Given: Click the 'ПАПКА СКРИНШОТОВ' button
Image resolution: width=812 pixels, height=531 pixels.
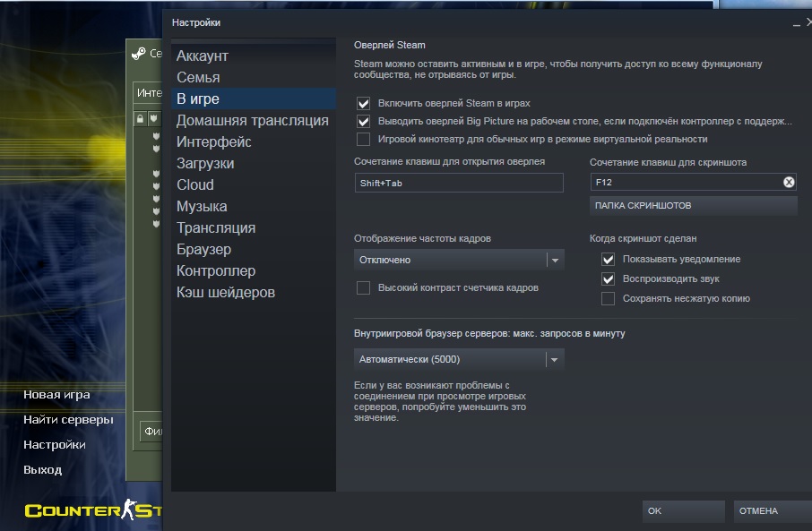Looking at the screenshot, I should (x=694, y=205).
